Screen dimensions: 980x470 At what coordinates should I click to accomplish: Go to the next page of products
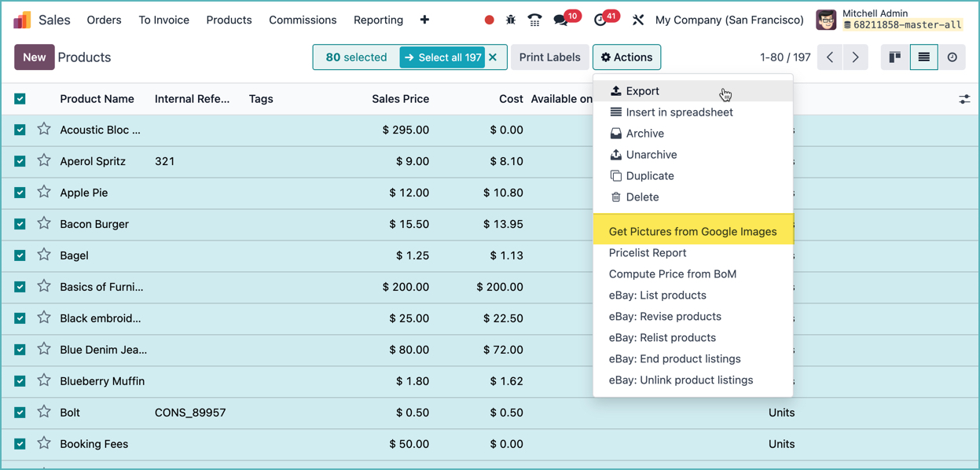pyautogui.click(x=856, y=57)
